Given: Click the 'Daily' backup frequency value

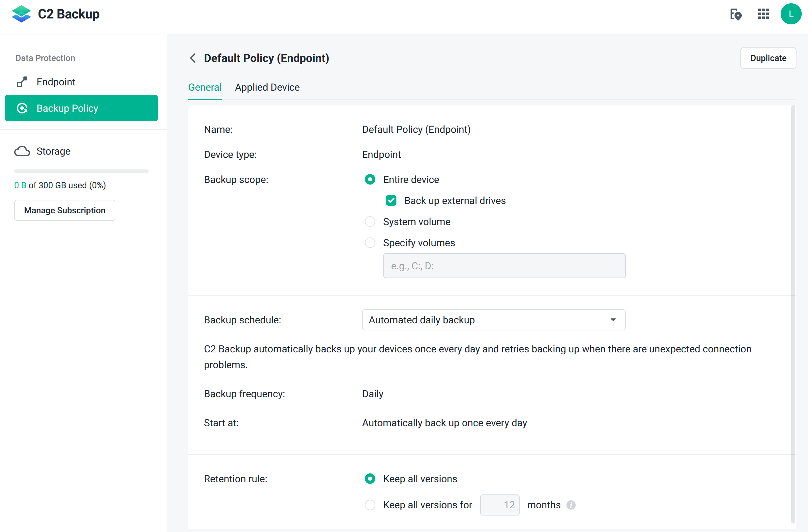Looking at the screenshot, I should point(372,394).
